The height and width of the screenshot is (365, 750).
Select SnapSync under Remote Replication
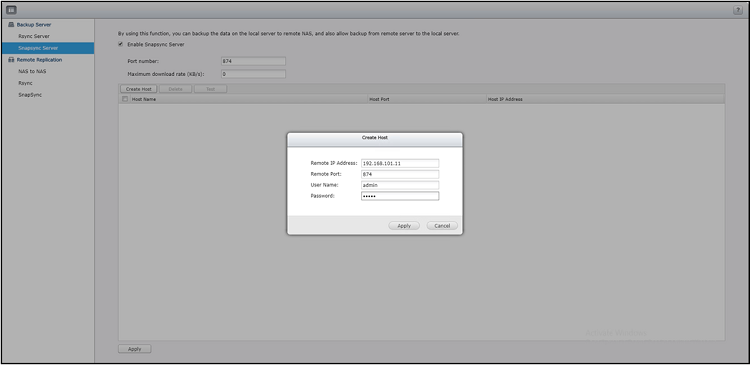[x=30, y=95]
